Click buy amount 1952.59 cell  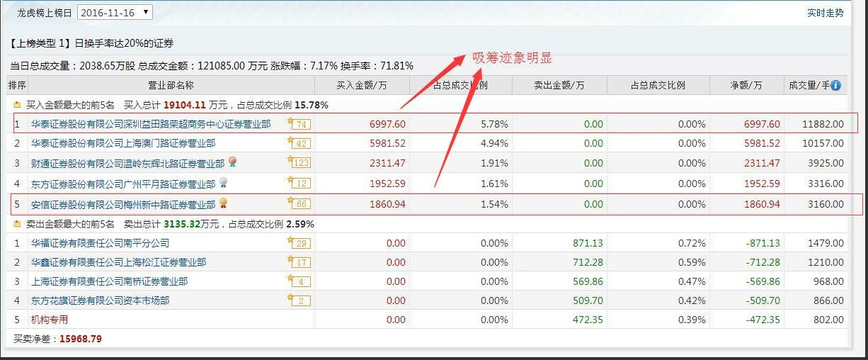coord(387,184)
